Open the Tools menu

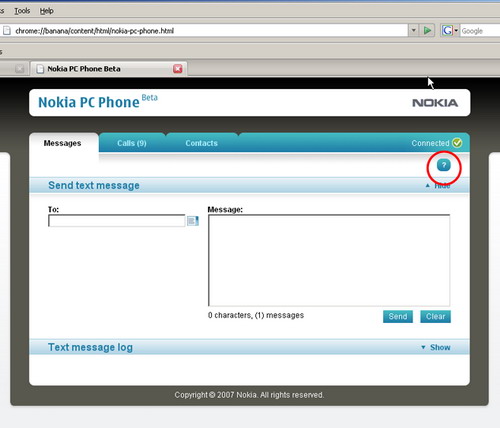click(22, 11)
